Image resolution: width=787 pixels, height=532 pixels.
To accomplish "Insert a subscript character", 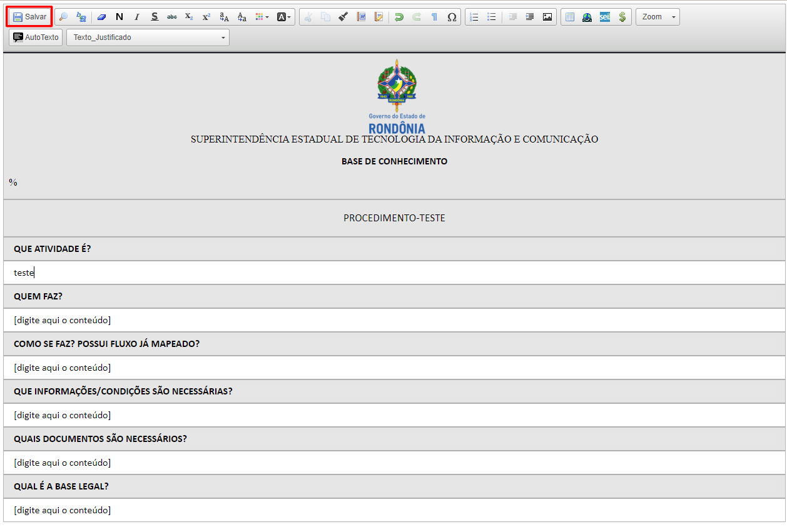I will [x=188, y=17].
